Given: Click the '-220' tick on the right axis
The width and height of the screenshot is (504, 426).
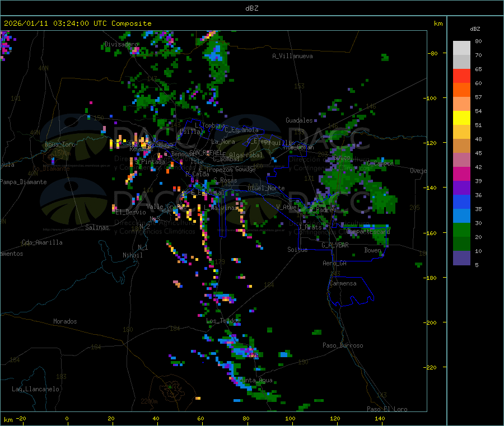Looking at the screenshot, I should (430, 367).
